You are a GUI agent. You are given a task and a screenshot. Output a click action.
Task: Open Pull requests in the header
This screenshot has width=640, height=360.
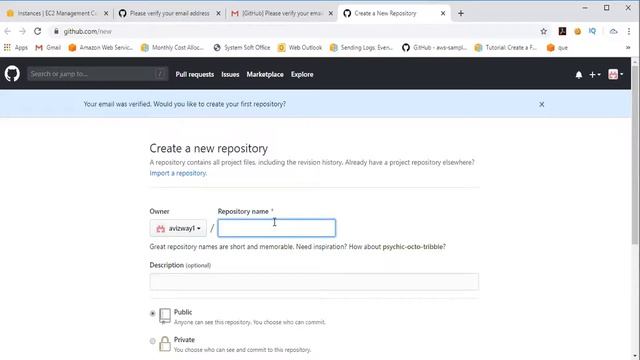point(195,74)
